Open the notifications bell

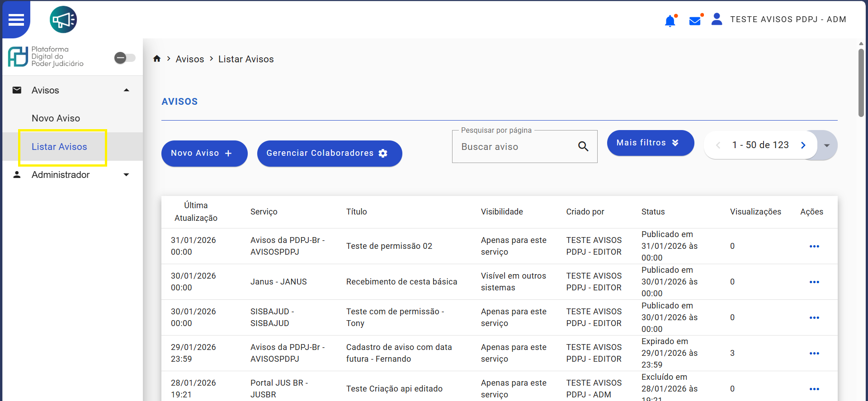pos(670,21)
